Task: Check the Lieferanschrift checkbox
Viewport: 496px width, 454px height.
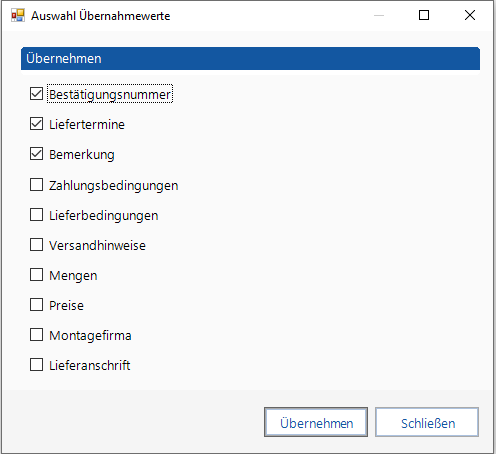Action: (x=36, y=365)
